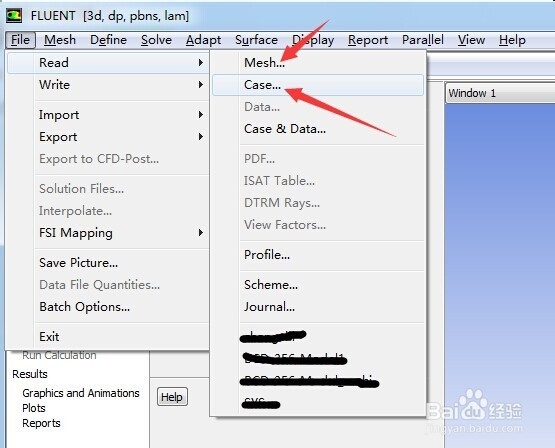Open Profile... from the Read submenu

(267, 254)
